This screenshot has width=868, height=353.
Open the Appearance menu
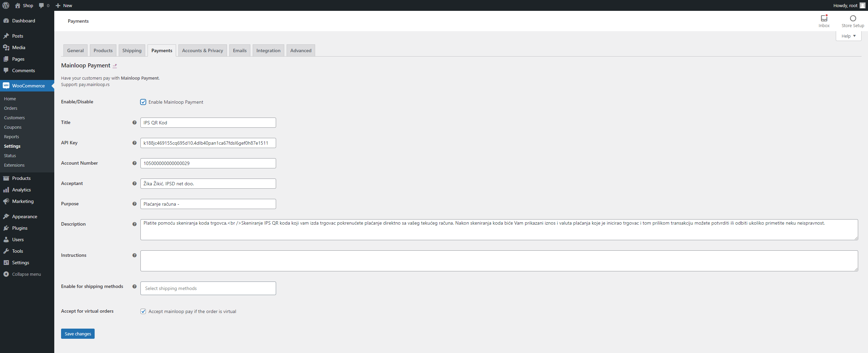tap(24, 216)
